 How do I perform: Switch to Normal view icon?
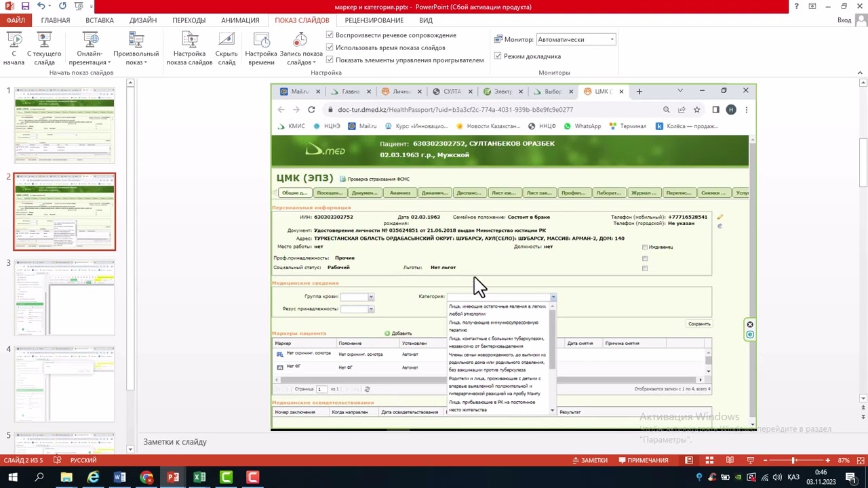click(x=689, y=460)
